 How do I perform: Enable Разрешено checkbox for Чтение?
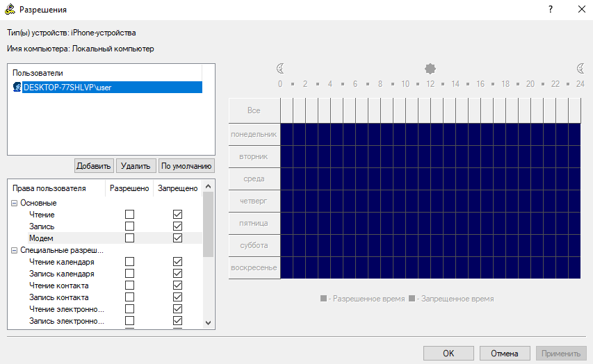coord(129,215)
